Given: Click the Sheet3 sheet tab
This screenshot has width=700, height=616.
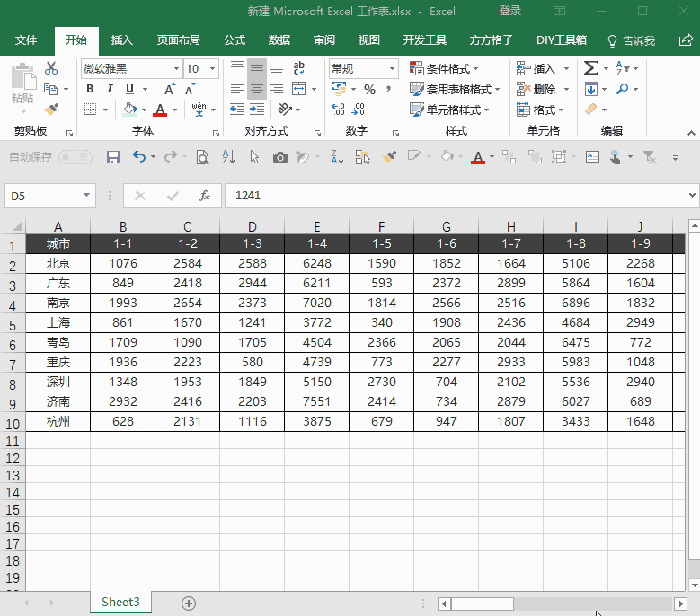Looking at the screenshot, I should 120,603.
